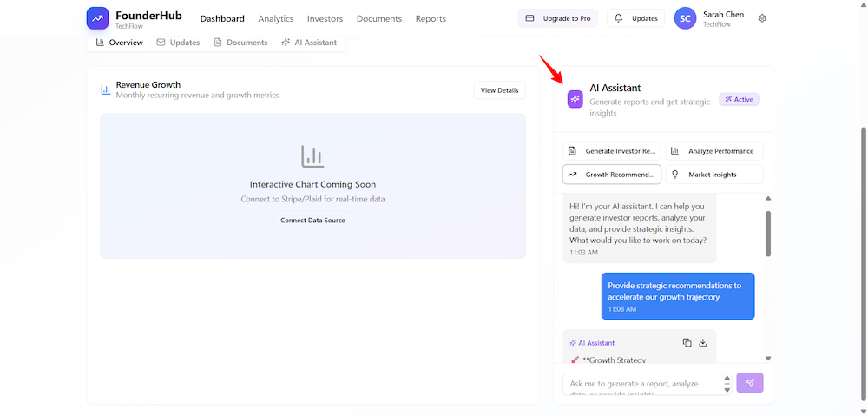Click the large chart placeholder icon
This screenshot has height=416, width=868.
(x=312, y=157)
